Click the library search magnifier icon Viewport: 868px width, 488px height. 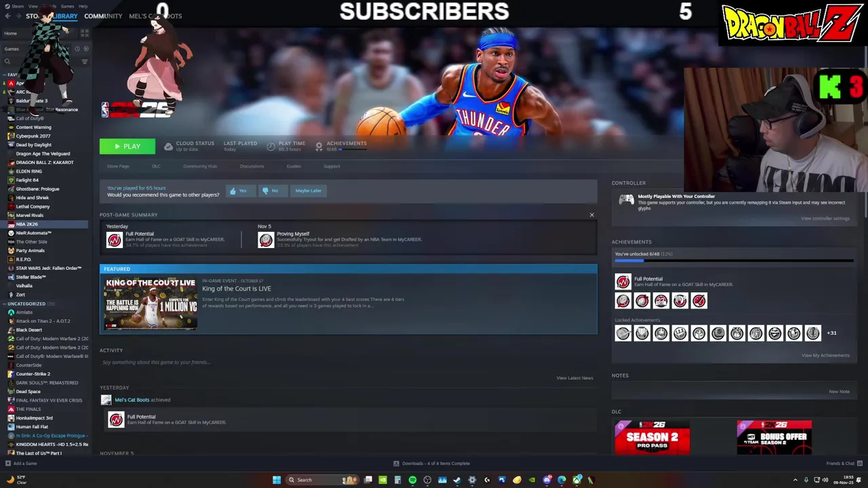(7, 62)
